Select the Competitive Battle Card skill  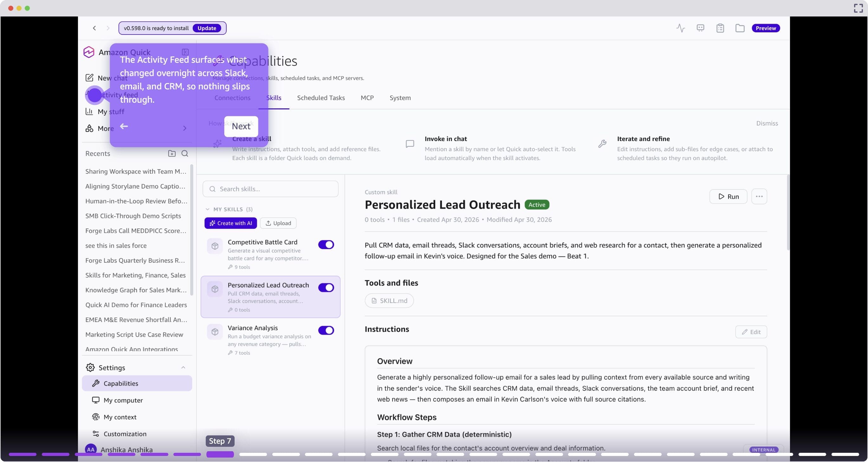(270, 254)
